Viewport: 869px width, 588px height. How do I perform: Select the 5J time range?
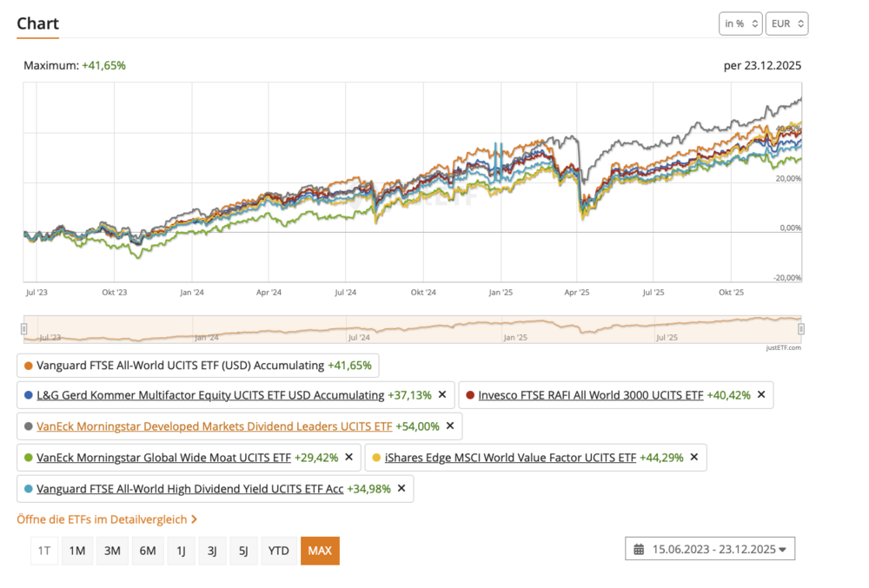243,551
